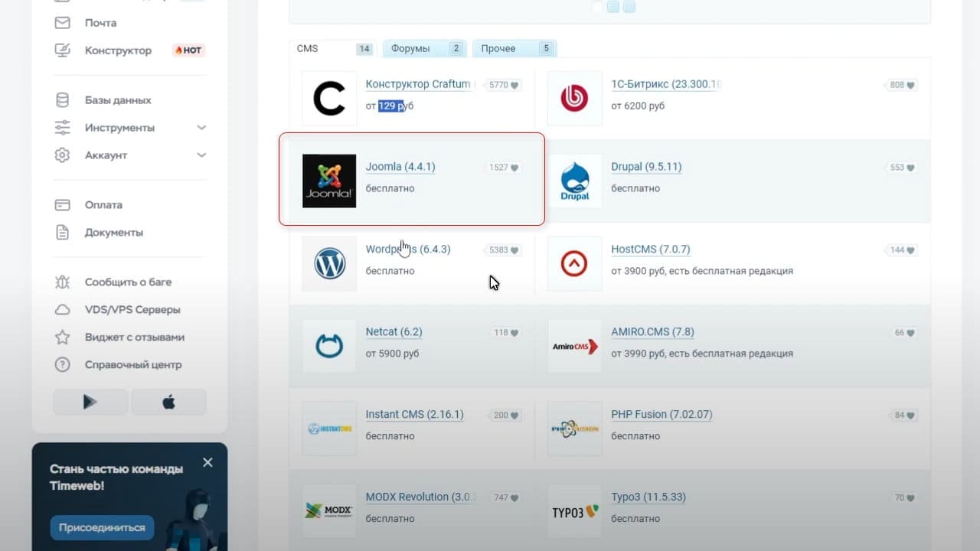Open the 1С-Битрикс link

(x=666, y=84)
